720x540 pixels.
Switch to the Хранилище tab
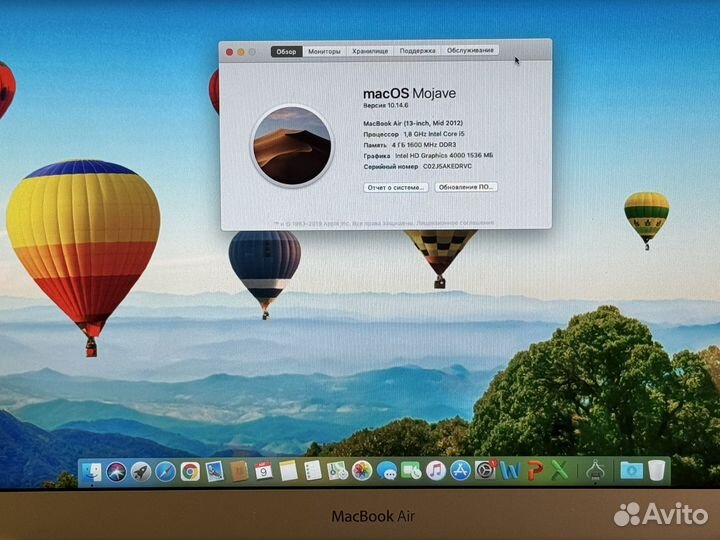tap(370, 51)
